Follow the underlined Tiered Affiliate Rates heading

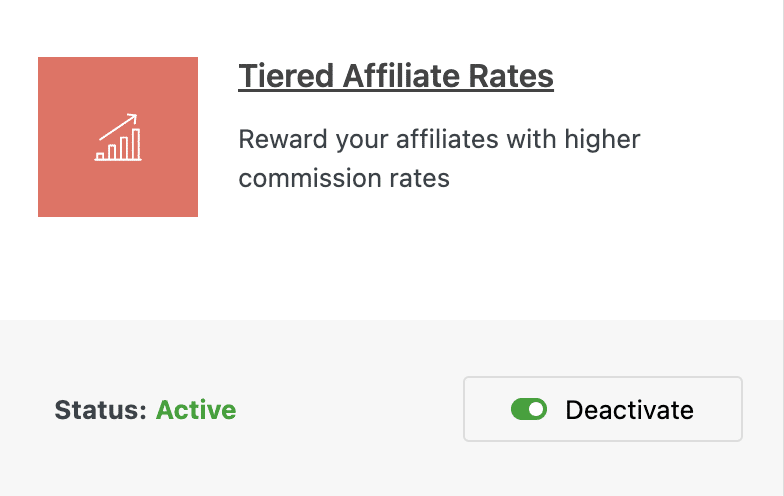coord(396,76)
